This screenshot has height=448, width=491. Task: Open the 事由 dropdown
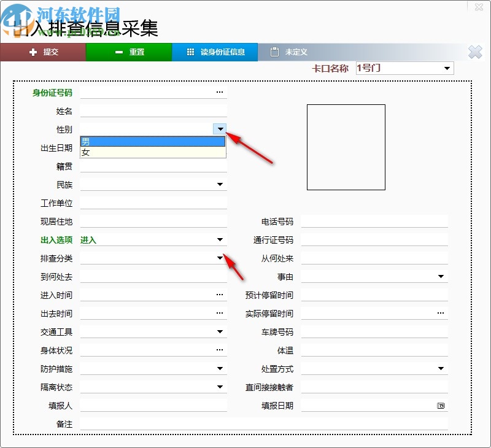click(x=440, y=276)
